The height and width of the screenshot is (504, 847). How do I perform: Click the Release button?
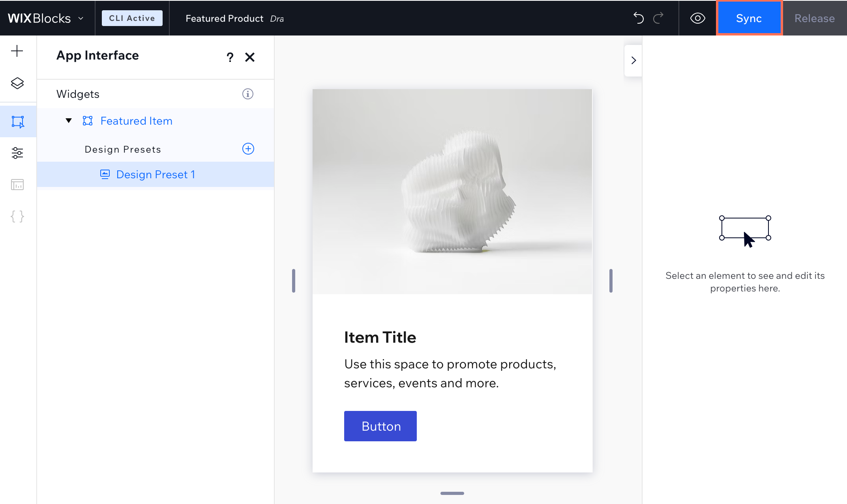coord(815,18)
